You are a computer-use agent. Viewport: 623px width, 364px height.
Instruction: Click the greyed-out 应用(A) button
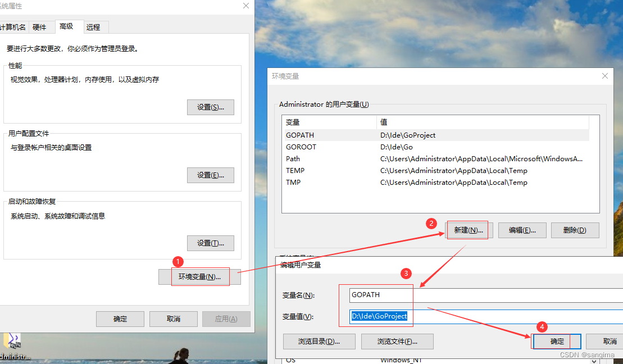(x=226, y=319)
